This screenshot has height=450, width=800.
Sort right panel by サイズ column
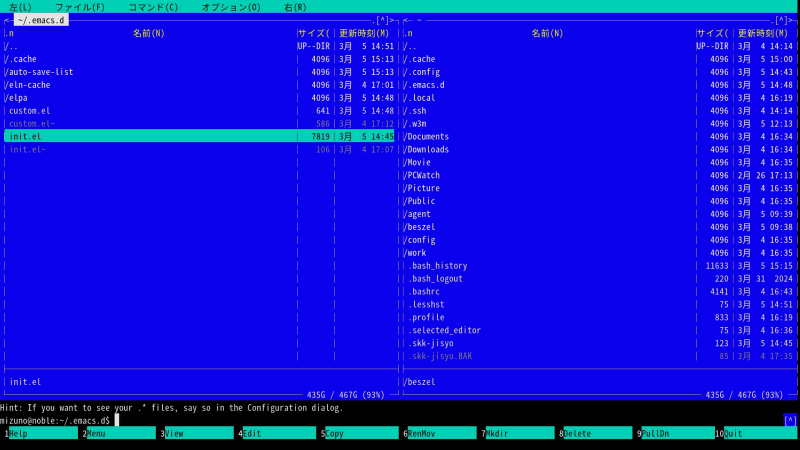point(713,34)
